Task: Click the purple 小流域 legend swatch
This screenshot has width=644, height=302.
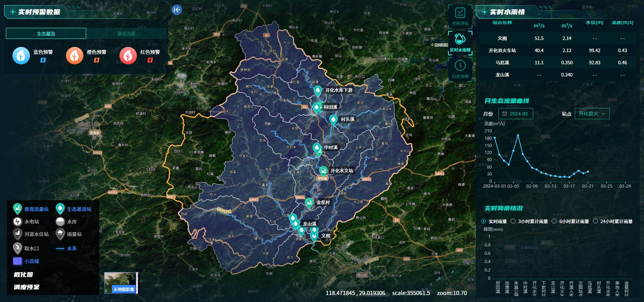Action: click(x=17, y=261)
